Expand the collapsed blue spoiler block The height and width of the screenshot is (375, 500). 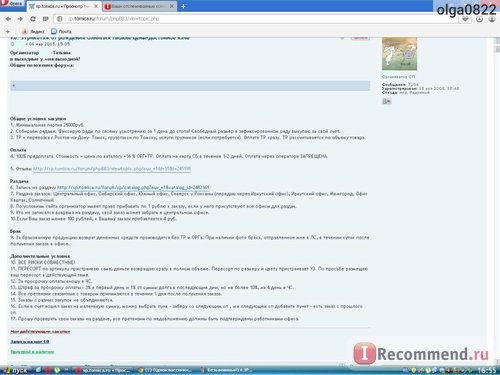[x=190, y=86]
